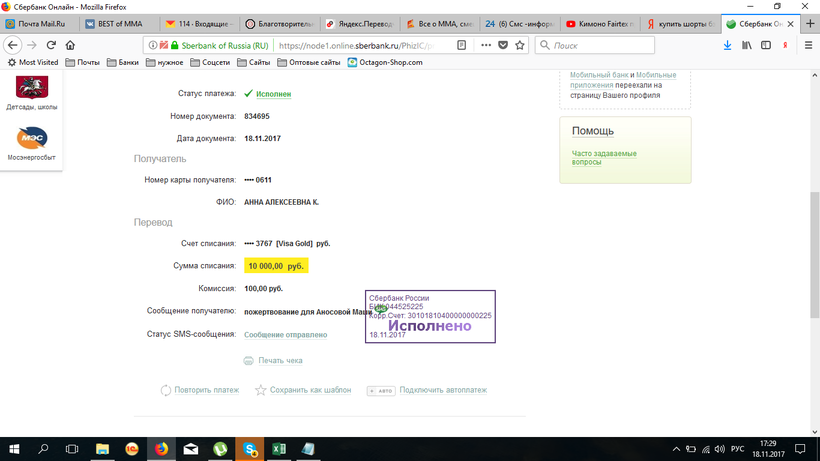The image size is (820, 461).
Task: Open the Firefox hamburger menu
Action: click(x=808, y=45)
